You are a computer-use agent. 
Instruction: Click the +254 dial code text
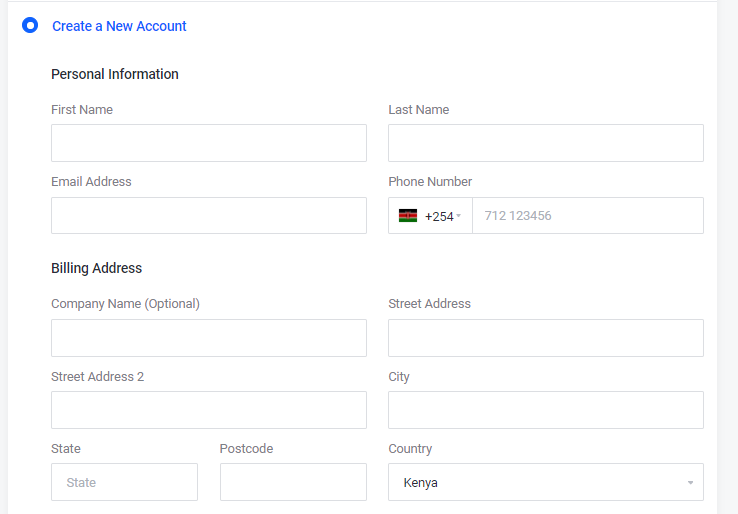click(x=438, y=216)
